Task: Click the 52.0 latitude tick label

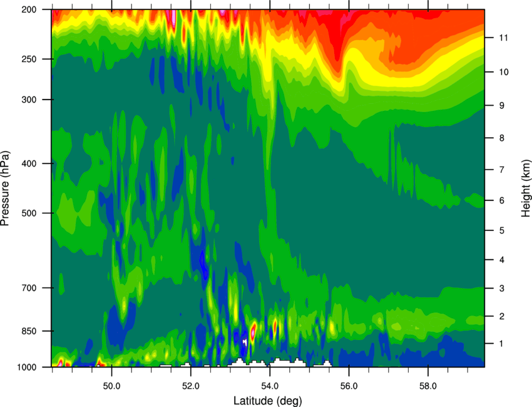Action: 191,386
